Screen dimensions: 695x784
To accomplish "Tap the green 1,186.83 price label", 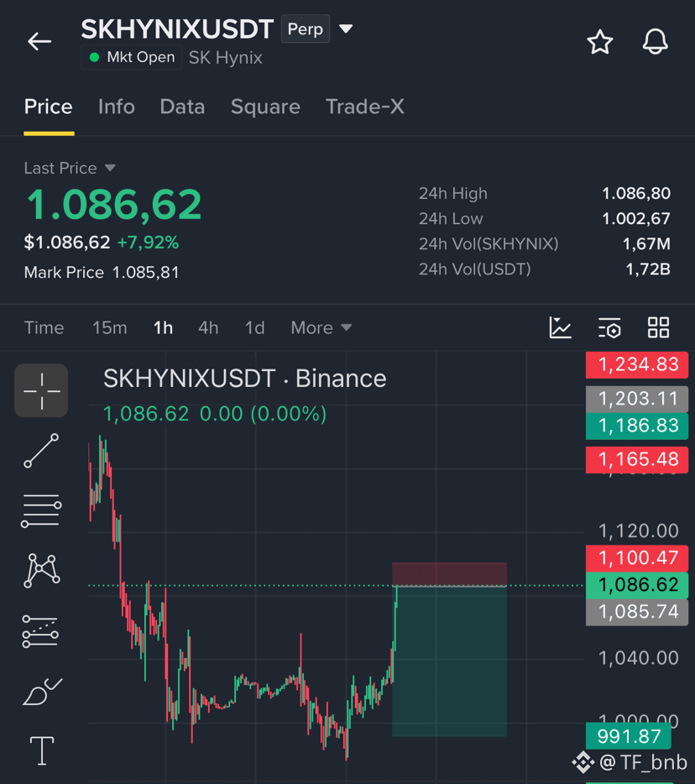I will click(x=637, y=426).
